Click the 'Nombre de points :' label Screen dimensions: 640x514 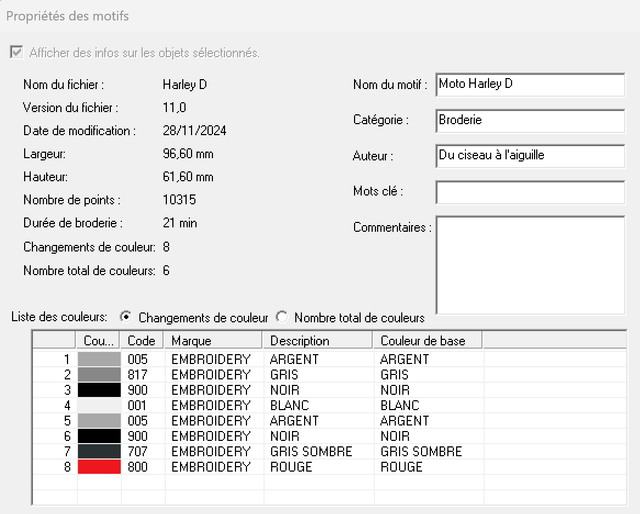[x=72, y=200]
